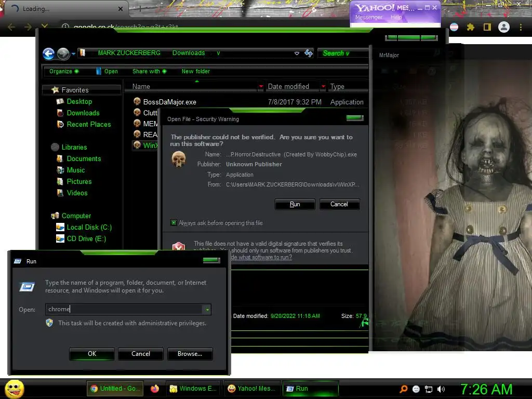Click Cancel in the Run dialog
Viewport: 532px width, 399px height.
click(x=141, y=354)
